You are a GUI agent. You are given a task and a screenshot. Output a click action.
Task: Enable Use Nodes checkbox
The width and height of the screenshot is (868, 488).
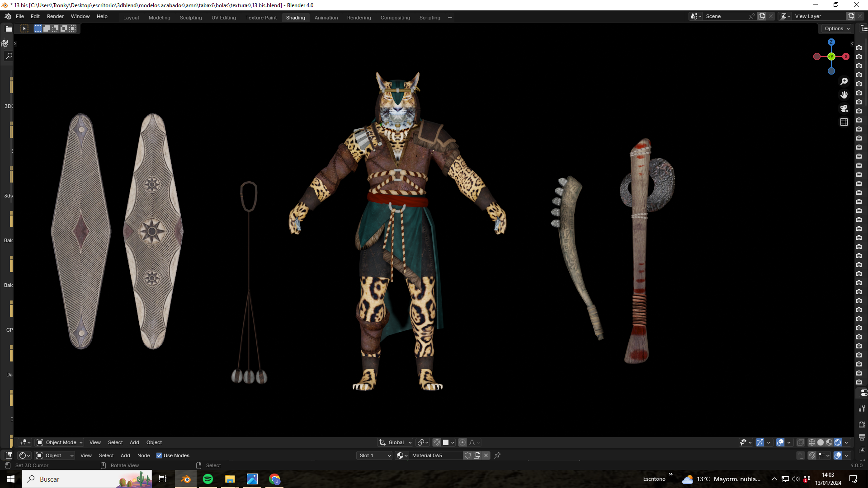[x=159, y=455]
